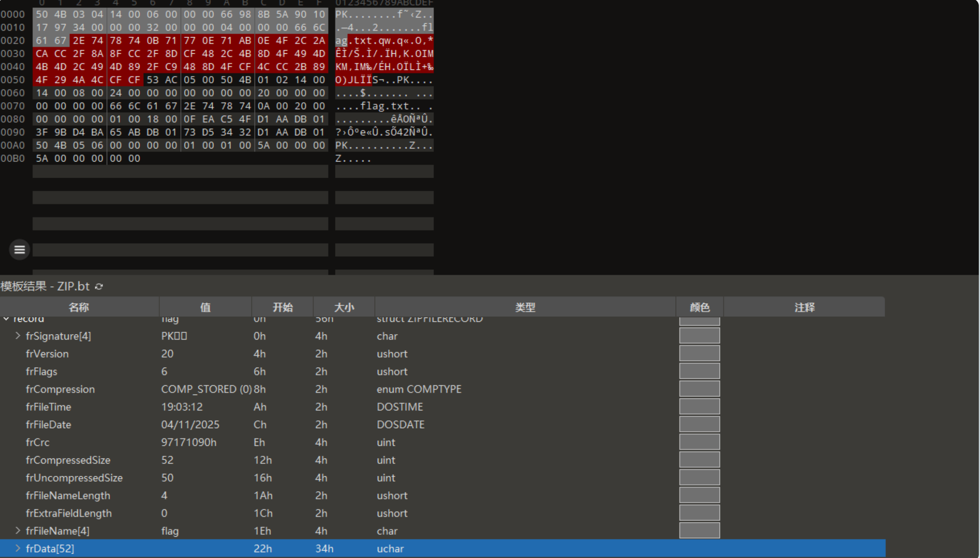Open the color swatch for frCrc
Screen dimensions: 980x558
(x=699, y=442)
